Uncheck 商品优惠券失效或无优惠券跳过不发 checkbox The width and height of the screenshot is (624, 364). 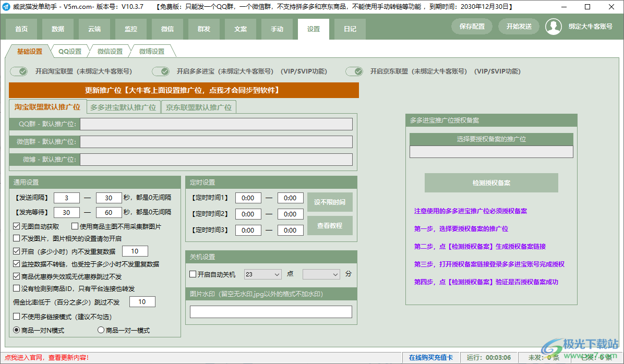pyautogui.click(x=16, y=276)
